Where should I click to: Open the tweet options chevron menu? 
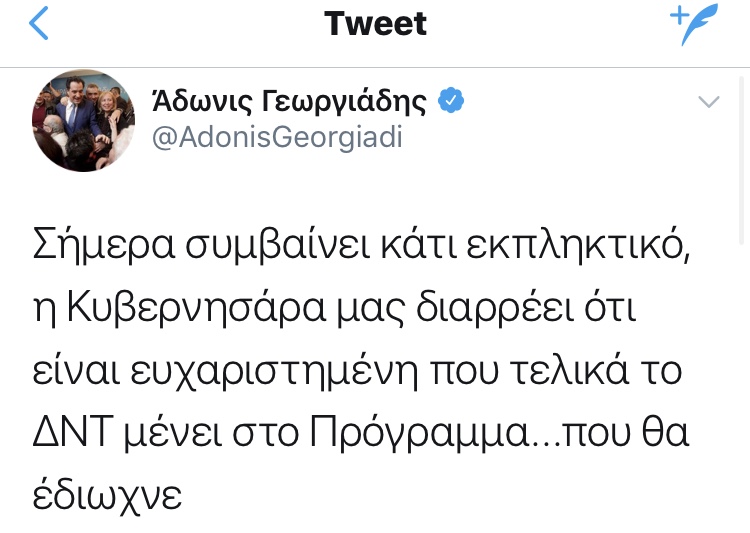pos(708,101)
